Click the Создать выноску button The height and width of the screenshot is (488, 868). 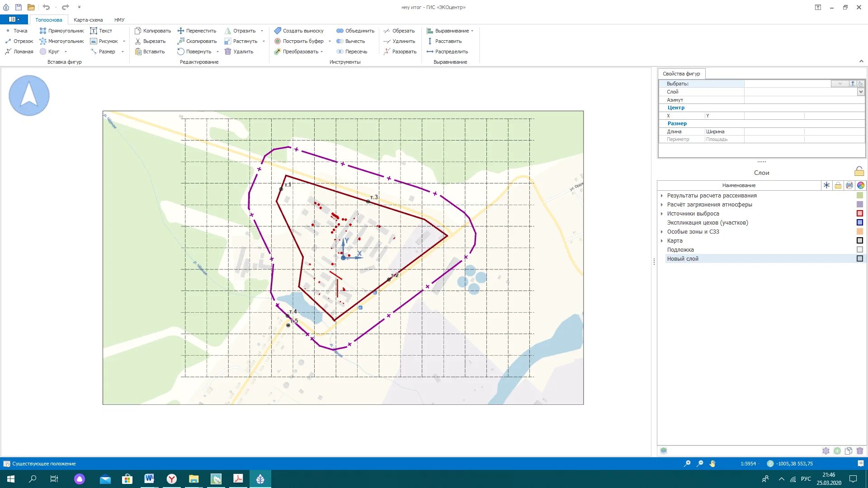coord(299,31)
